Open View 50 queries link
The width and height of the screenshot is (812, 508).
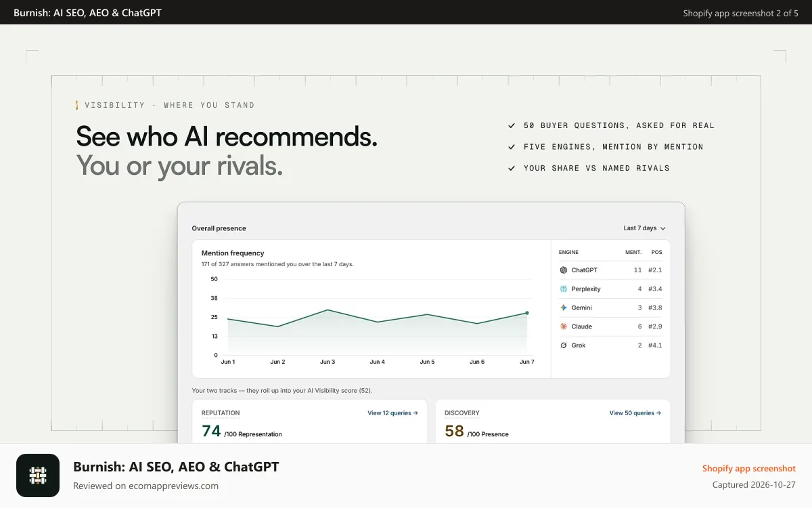click(635, 413)
